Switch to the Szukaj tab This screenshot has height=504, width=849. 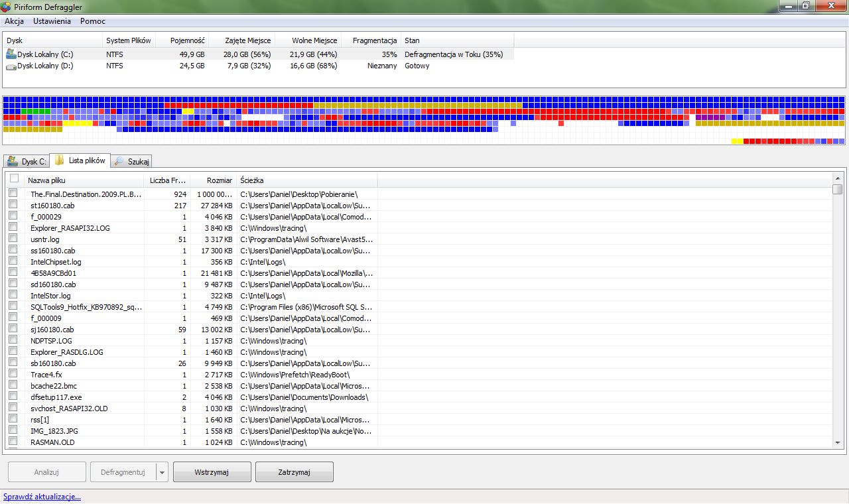tap(131, 161)
